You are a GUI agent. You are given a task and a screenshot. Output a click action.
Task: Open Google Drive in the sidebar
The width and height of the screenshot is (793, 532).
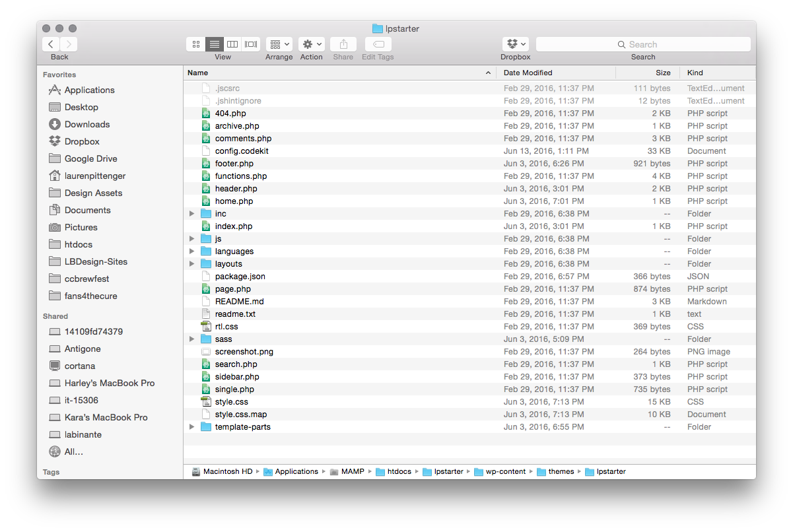coord(90,158)
